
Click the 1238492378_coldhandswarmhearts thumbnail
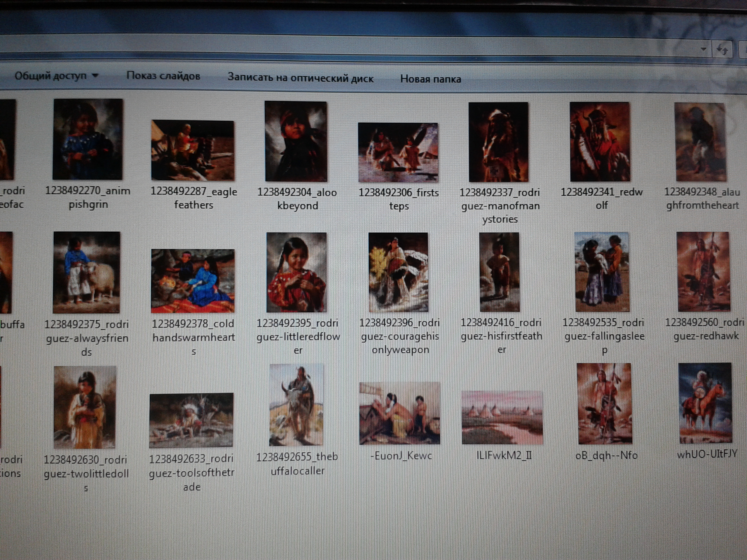click(x=193, y=281)
